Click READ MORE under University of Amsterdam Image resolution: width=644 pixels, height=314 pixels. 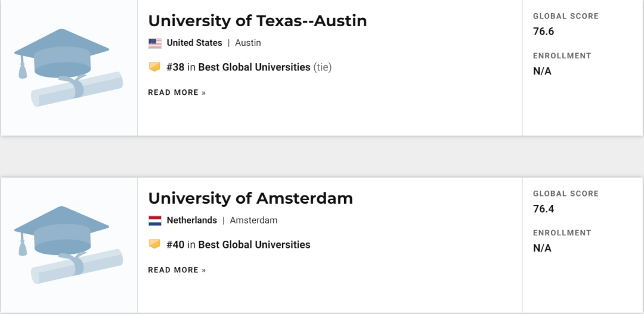point(177,270)
